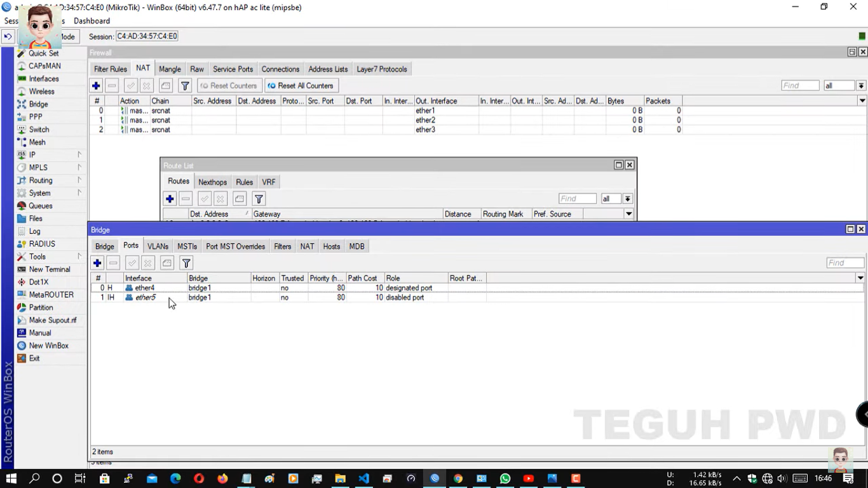
Task: Expand the IP submenu
Action: point(79,154)
